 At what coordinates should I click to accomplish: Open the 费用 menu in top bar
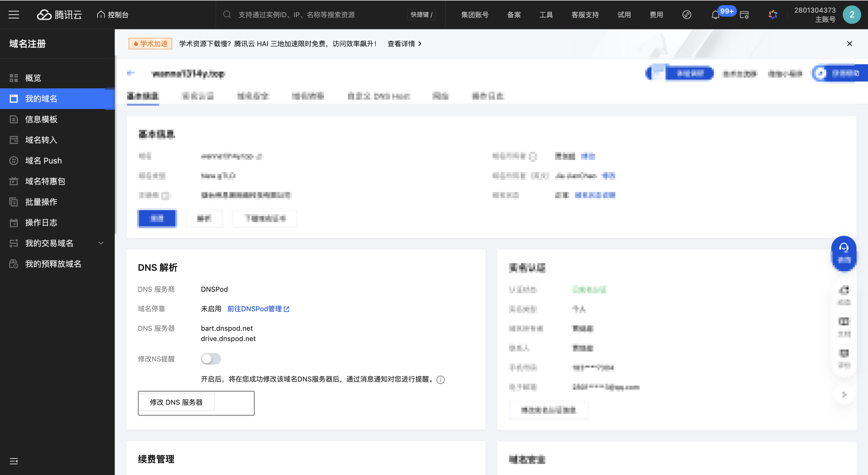tap(656, 14)
